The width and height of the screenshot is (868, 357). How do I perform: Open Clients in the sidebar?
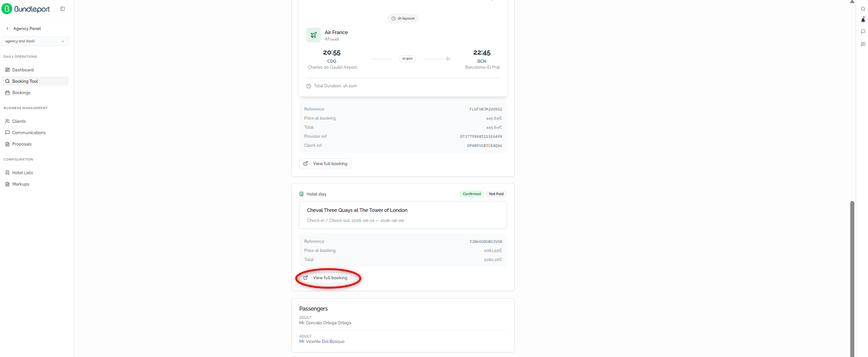[35, 121]
